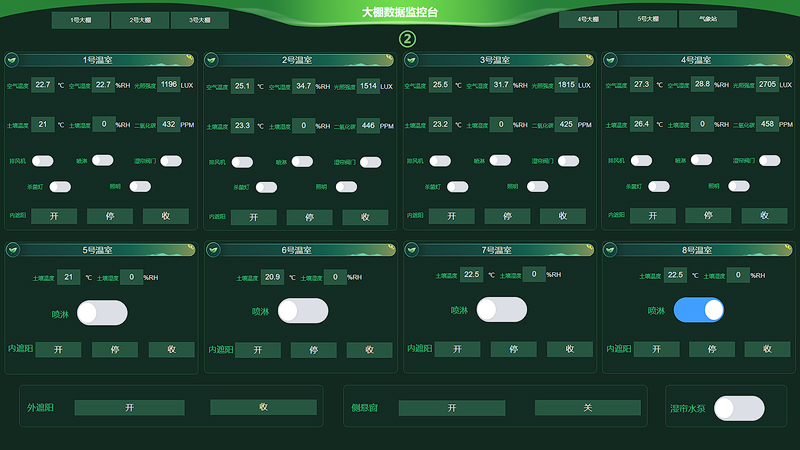Image resolution: width=800 pixels, height=450 pixels.
Task: Click the 空气温度 22.7 field in 1号温室
Action: pyautogui.click(x=43, y=85)
